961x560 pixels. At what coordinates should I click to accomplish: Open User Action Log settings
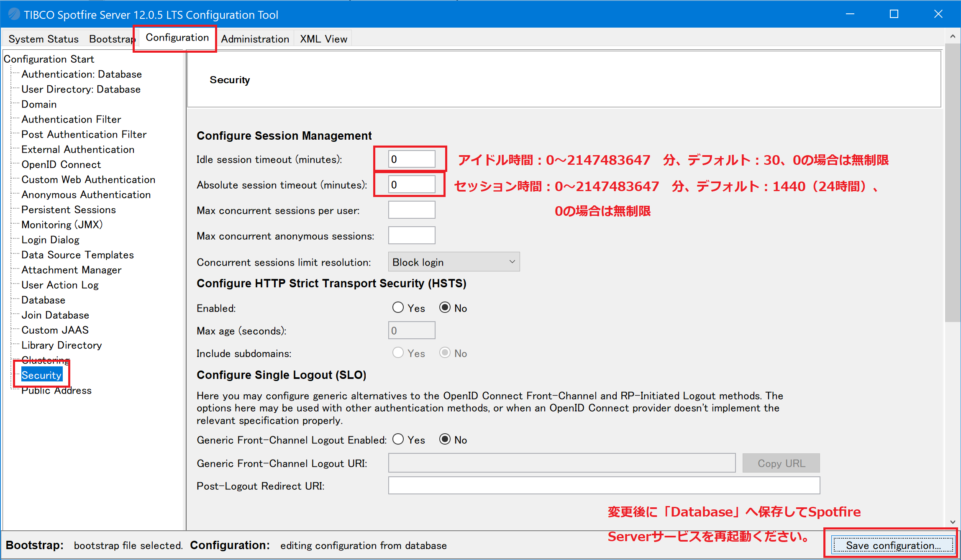click(60, 285)
